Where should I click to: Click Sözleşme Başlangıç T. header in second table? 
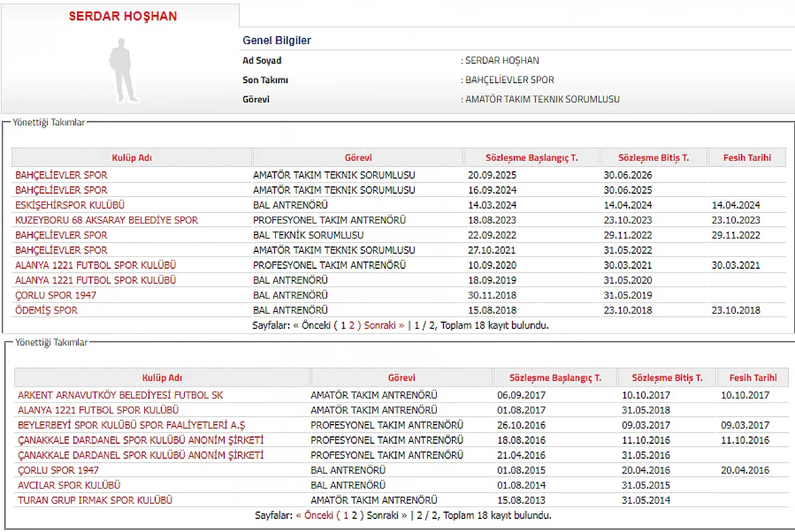pyautogui.click(x=555, y=377)
